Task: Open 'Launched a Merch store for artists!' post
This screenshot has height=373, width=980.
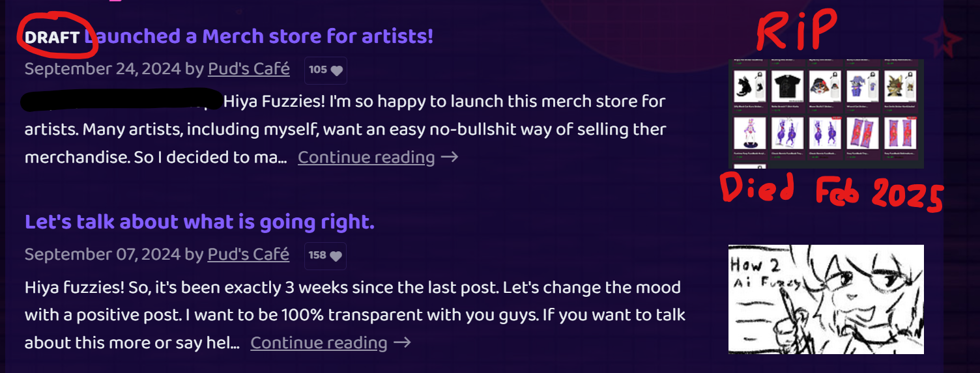Action: (259, 36)
